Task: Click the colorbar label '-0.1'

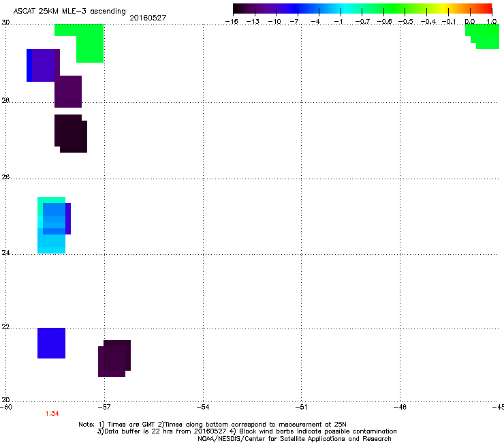Action: (449, 22)
